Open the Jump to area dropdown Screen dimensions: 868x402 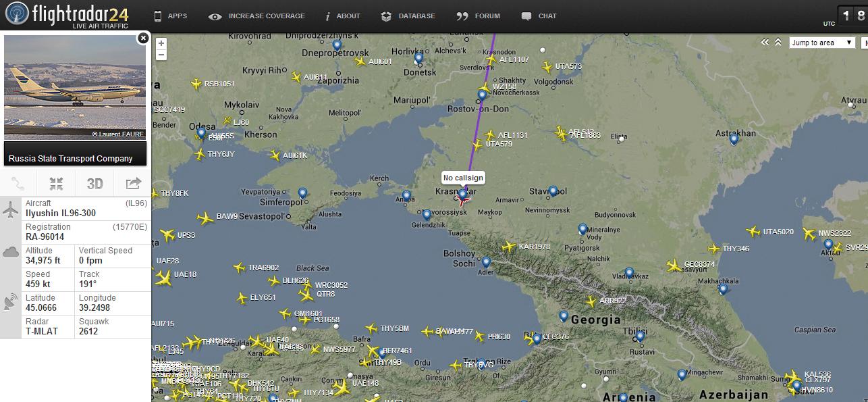[x=822, y=43]
